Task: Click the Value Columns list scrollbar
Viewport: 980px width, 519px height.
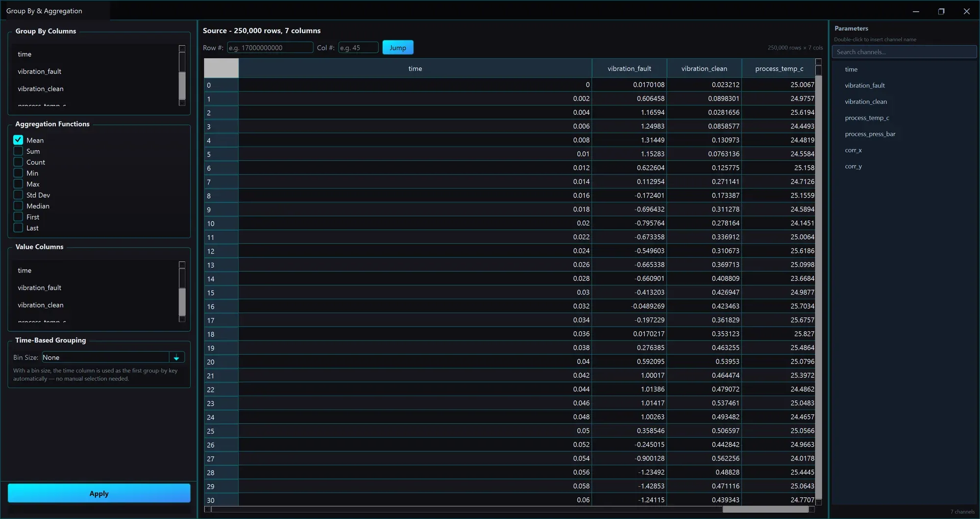Action: click(x=182, y=292)
